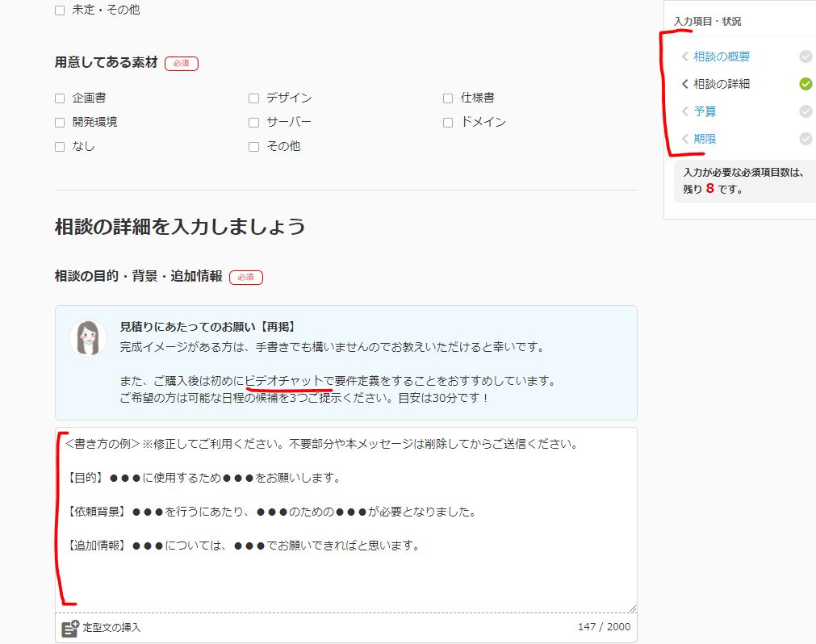
Task: Check the 企画書 checkbox
Action: click(x=60, y=98)
